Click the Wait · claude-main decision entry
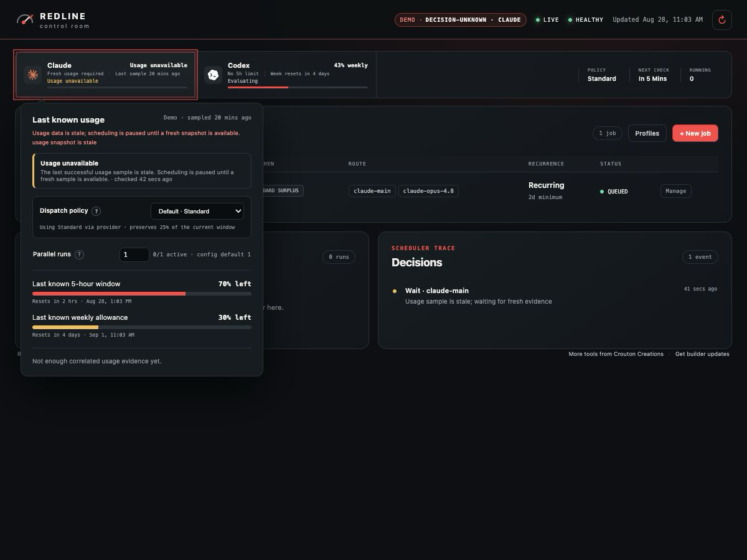 point(555,296)
